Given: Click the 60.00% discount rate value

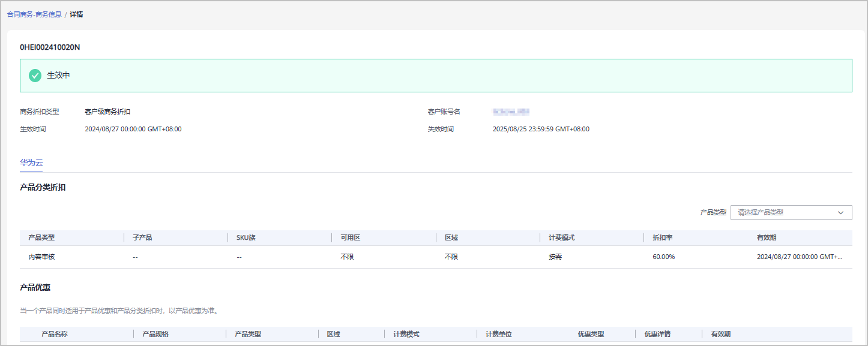Looking at the screenshot, I should click(663, 257).
